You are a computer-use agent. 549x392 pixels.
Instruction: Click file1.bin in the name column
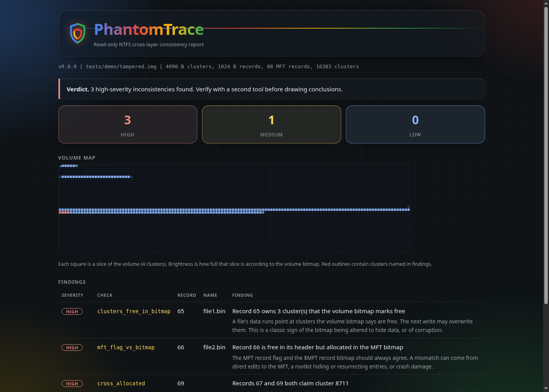(x=214, y=311)
